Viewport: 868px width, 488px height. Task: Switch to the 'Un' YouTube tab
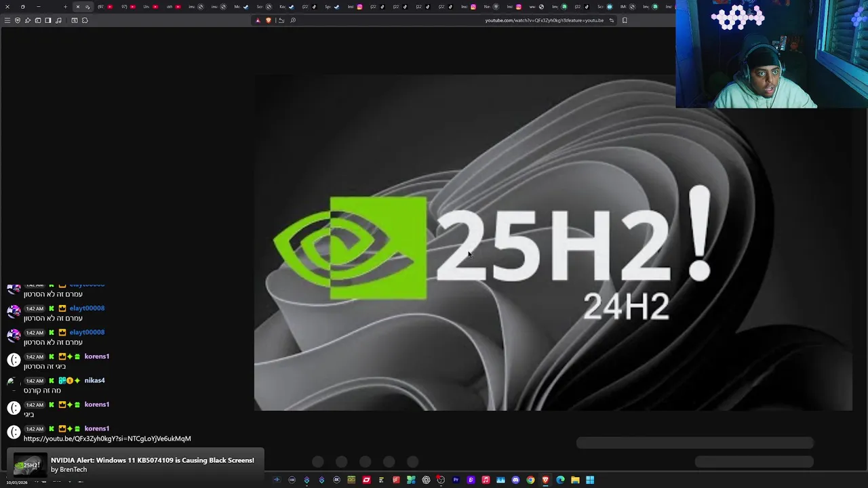[x=151, y=7]
